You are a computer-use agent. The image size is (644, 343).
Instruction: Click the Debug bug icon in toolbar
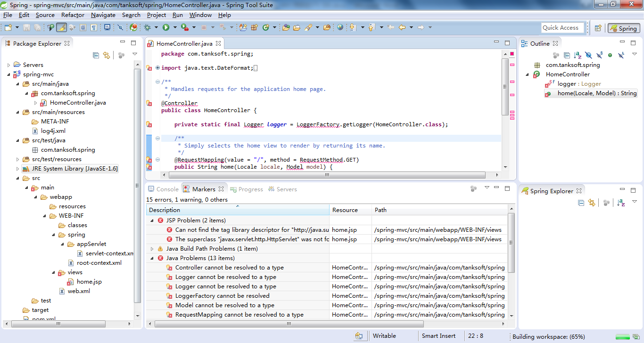pyautogui.click(x=148, y=27)
